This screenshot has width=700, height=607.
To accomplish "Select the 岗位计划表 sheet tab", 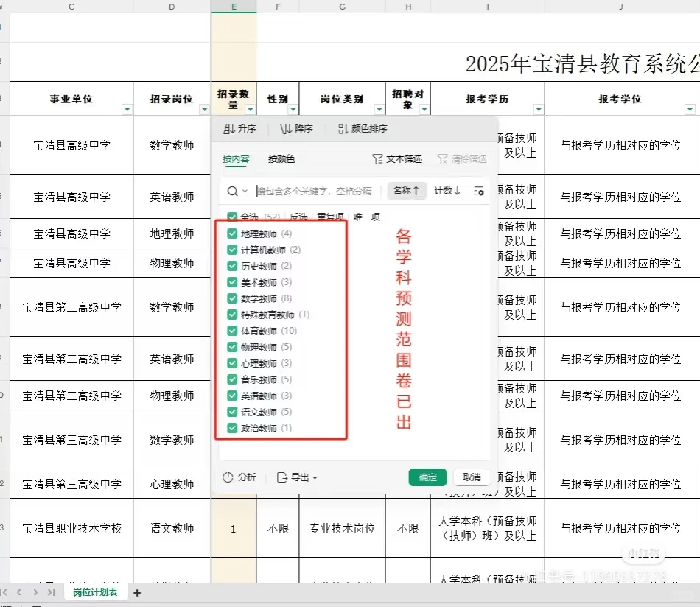I will pos(96,592).
